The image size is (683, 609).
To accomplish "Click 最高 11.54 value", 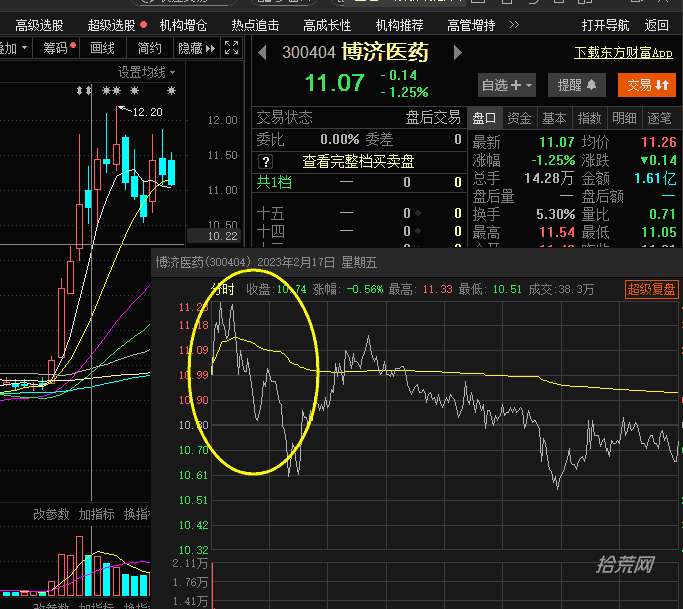I will (x=557, y=232).
